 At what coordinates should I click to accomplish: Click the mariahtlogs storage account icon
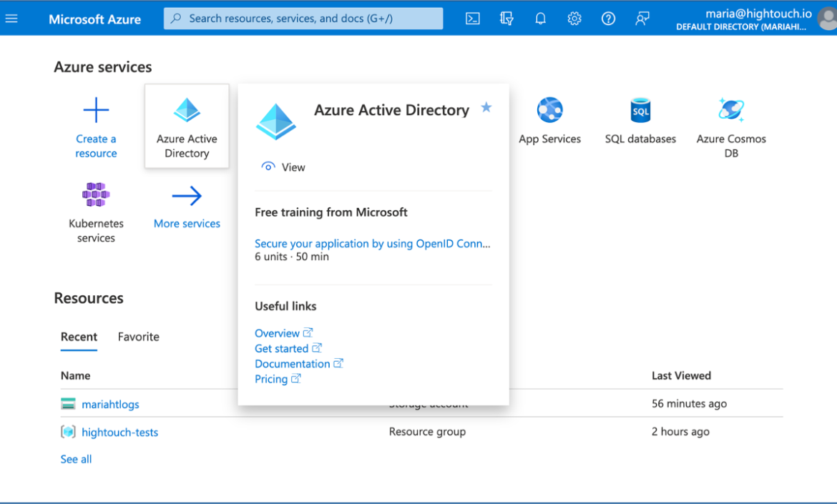click(x=69, y=404)
